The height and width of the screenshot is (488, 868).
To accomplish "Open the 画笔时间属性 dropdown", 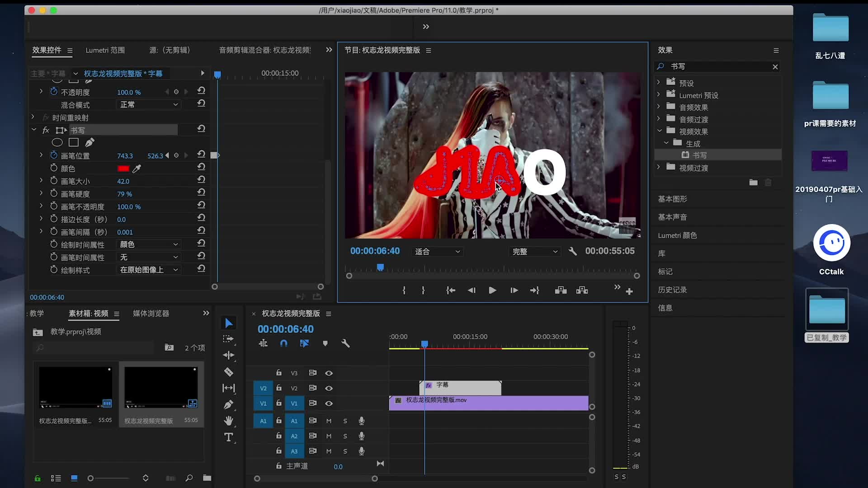I will tap(149, 257).
